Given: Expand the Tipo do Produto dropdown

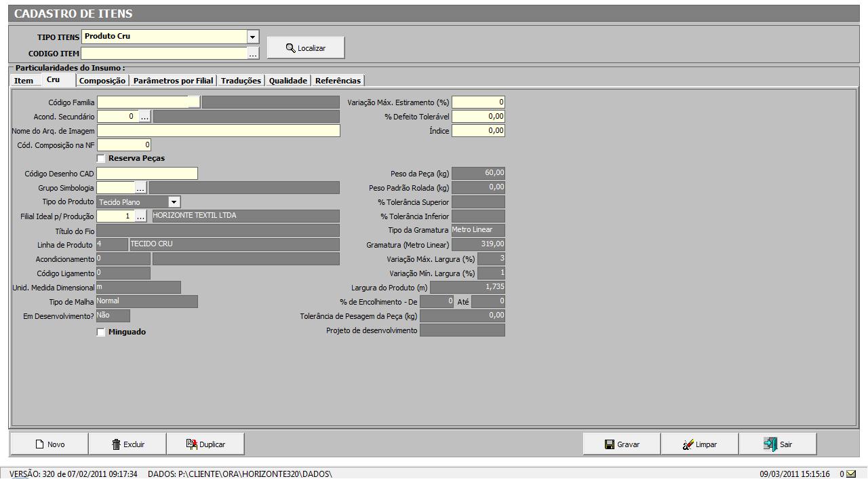Looking at the screenshot, I should (x=174, y=202).
